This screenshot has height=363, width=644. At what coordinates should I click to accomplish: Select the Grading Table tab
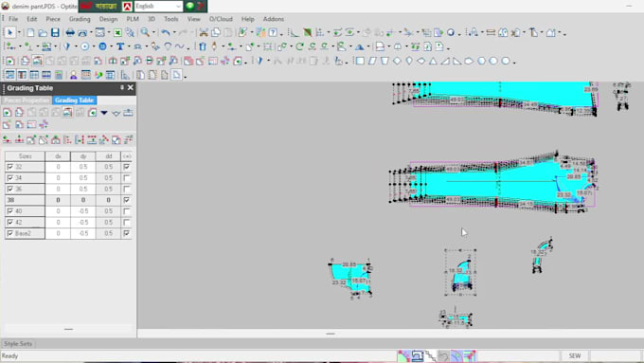(x=74, y=100)
